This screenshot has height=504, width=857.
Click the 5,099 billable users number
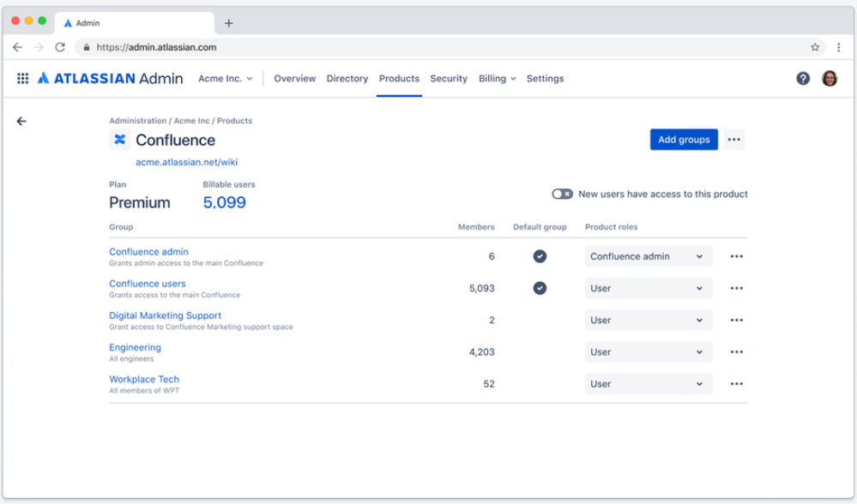(x=225, y=202)
